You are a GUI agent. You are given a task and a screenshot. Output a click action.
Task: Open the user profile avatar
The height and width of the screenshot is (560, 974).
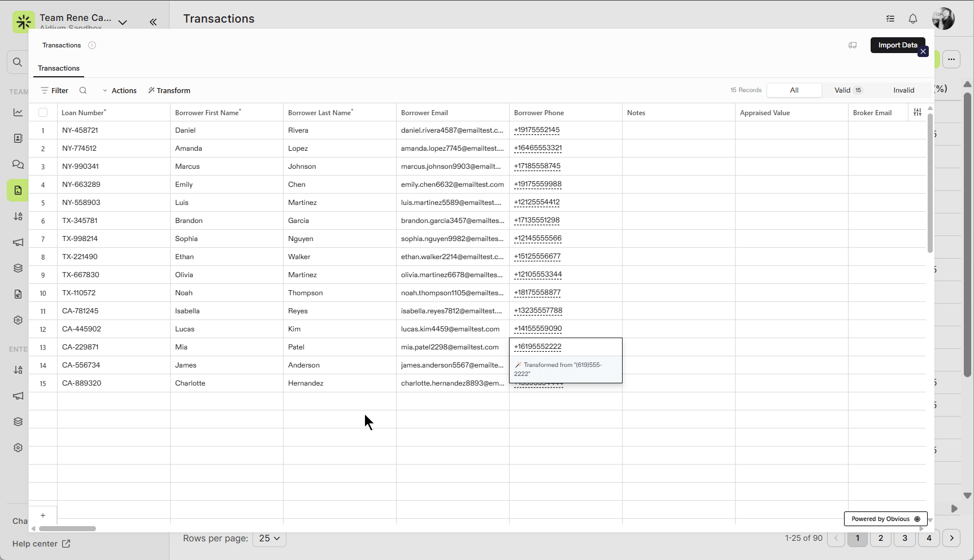click(x=943, y=19)
